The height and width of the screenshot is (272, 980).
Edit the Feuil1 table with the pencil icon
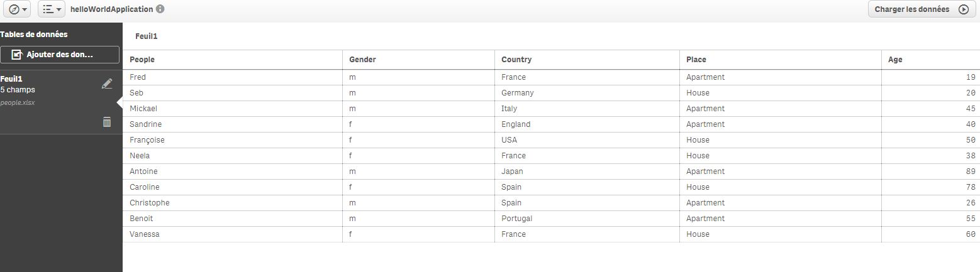coord(107,84)
